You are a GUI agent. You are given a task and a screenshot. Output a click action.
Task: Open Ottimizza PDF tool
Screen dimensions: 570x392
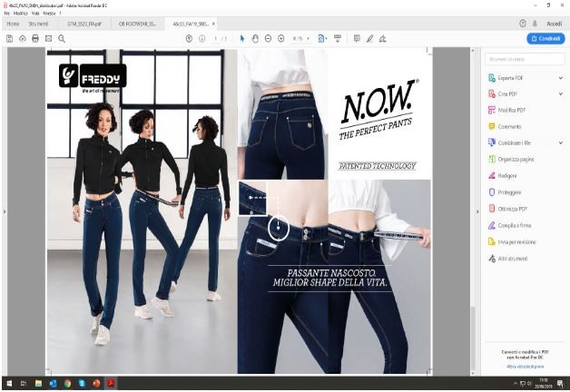512,209
